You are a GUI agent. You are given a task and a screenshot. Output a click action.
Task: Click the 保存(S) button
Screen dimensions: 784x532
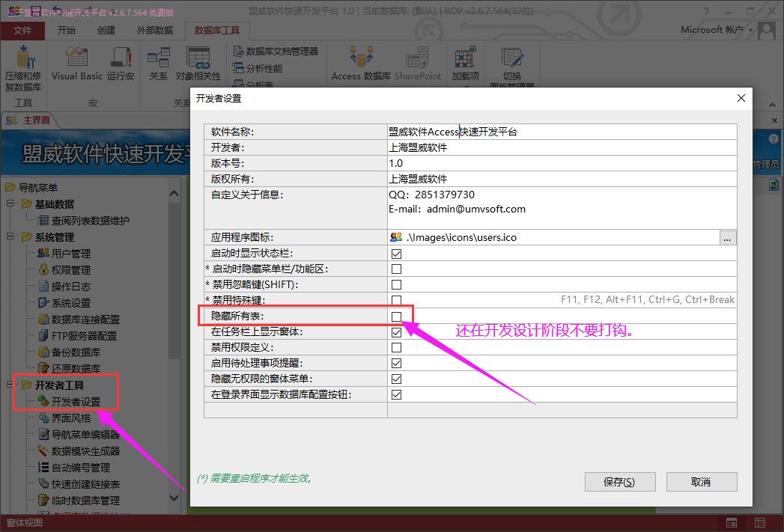(x=619, y=482)
